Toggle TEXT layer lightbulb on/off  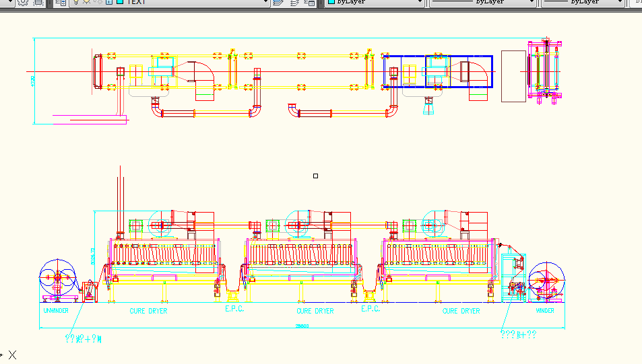76,2
